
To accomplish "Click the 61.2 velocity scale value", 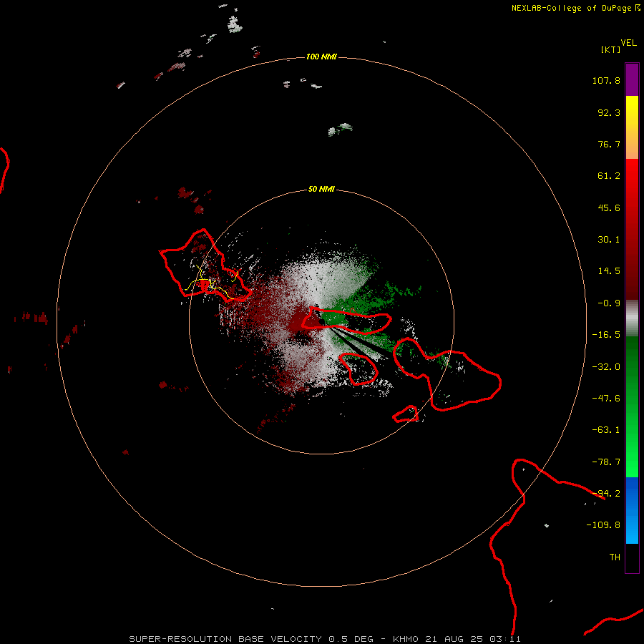I will [x=609, y=176].
